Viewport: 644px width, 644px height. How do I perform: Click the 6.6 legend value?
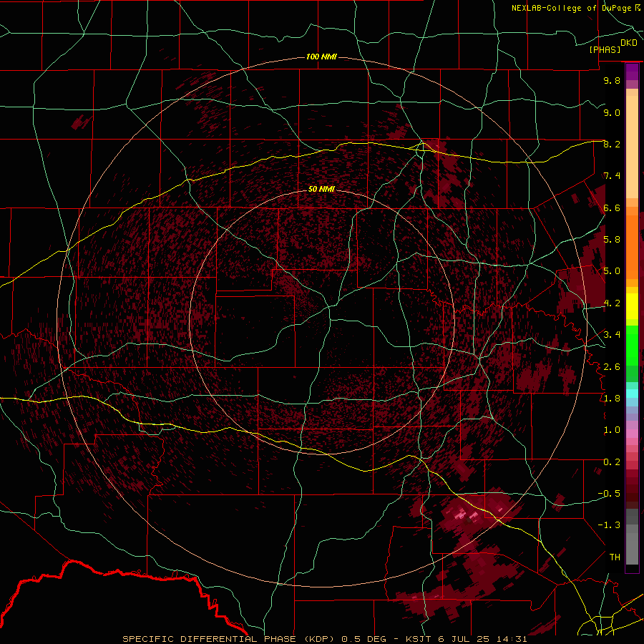[612, 208]
